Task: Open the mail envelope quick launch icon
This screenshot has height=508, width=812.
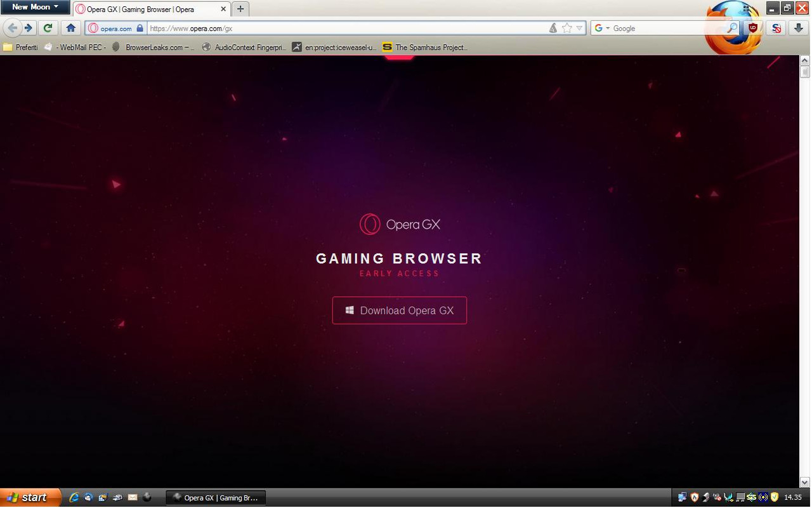Action: (133, 497)
